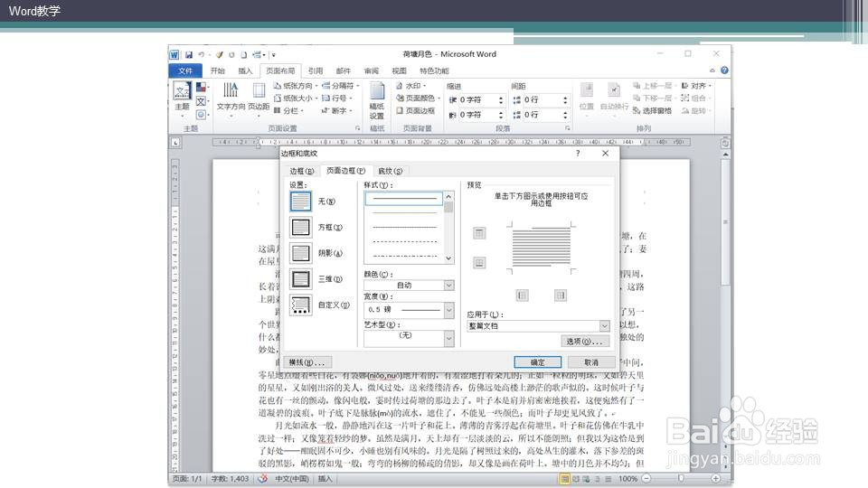868x488 pixels.
Task: Open the Draft Paper Settings (稿纸设置) button
Action: click(x=377, y=100)
